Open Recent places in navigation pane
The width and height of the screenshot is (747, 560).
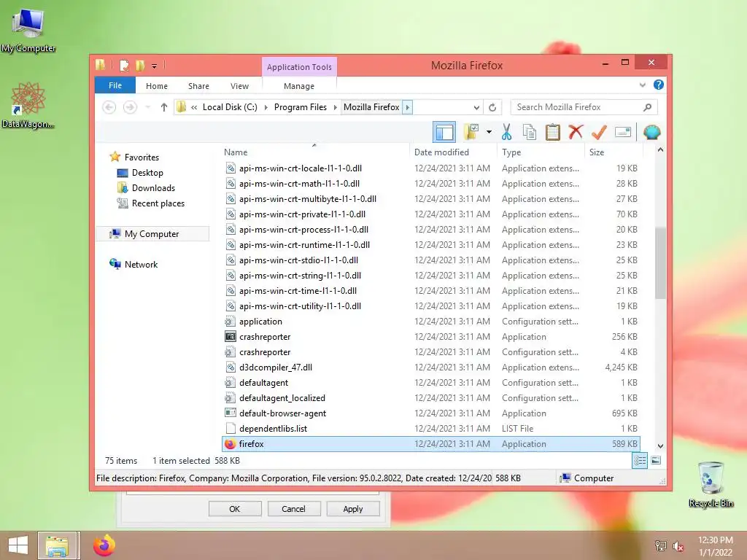click(158, 203)
